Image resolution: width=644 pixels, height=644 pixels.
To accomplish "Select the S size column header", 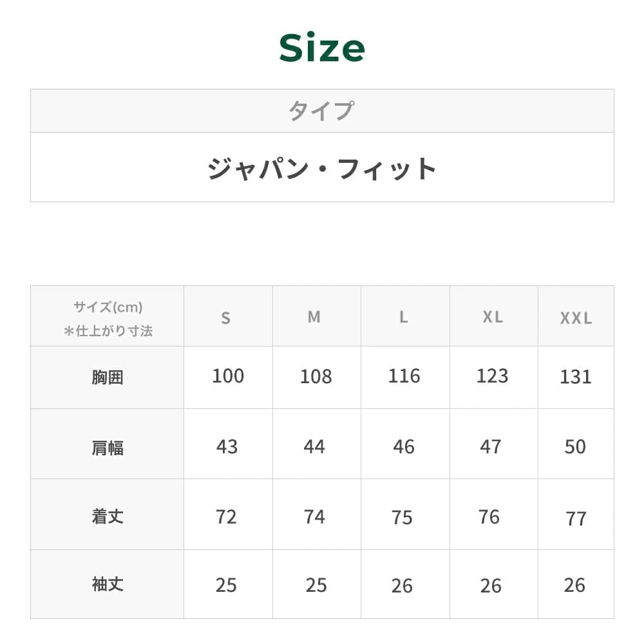I will point(226,317).
